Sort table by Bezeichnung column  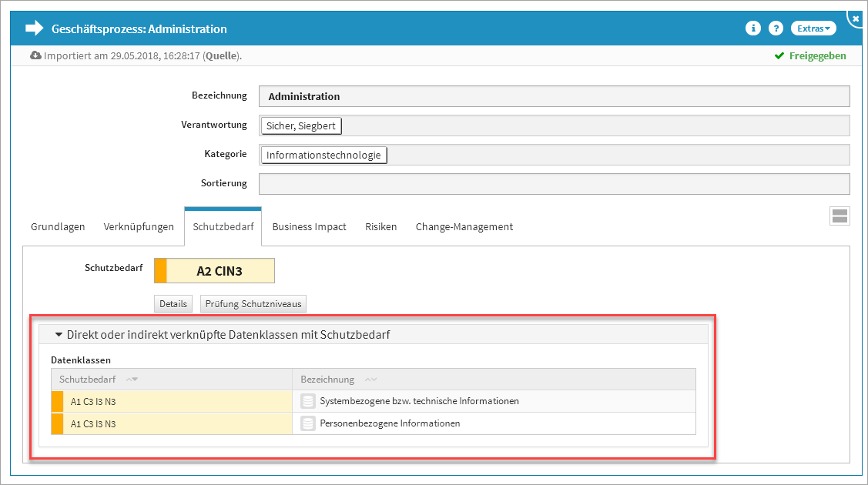click(370, 380)
